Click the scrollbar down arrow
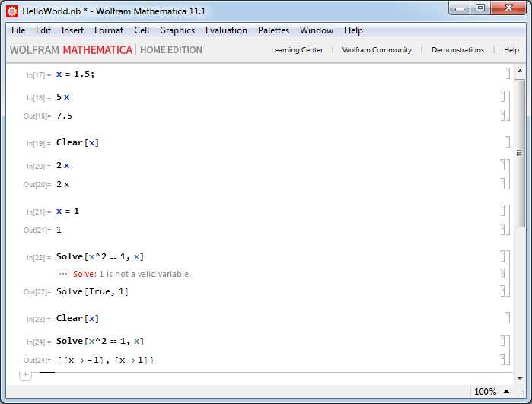The image size is (532, 404). [520, 378]
